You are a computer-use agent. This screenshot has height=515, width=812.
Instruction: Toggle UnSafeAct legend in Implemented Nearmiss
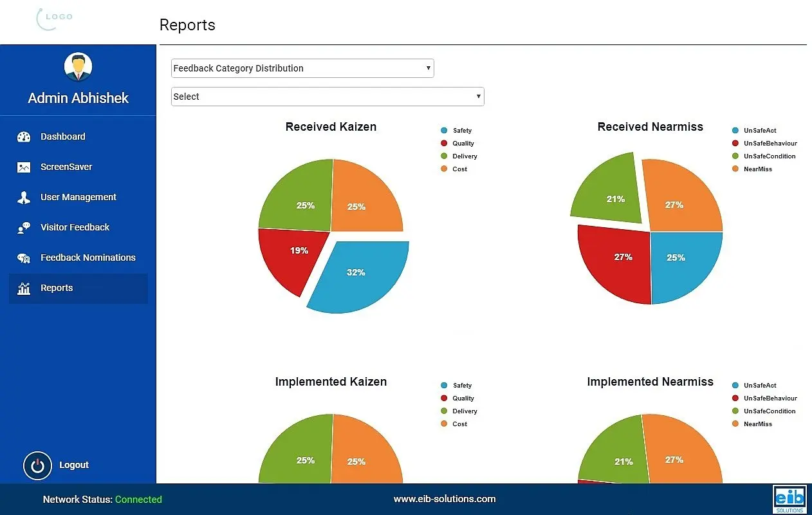tap(754, 386)
